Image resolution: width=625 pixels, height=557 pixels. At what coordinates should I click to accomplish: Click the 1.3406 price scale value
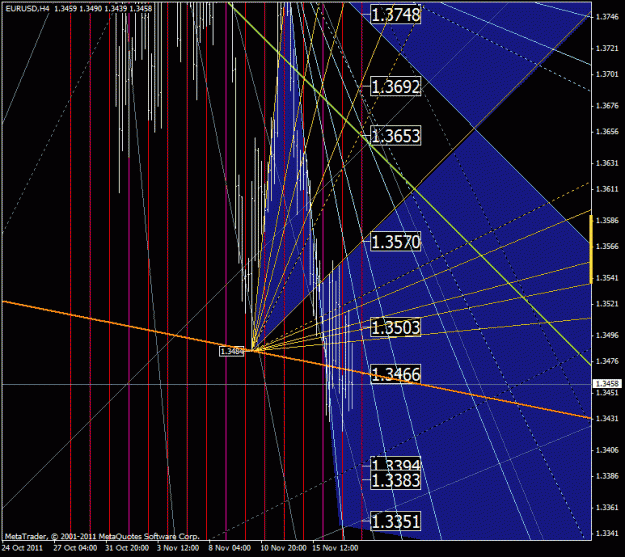[x=607, y=450]
